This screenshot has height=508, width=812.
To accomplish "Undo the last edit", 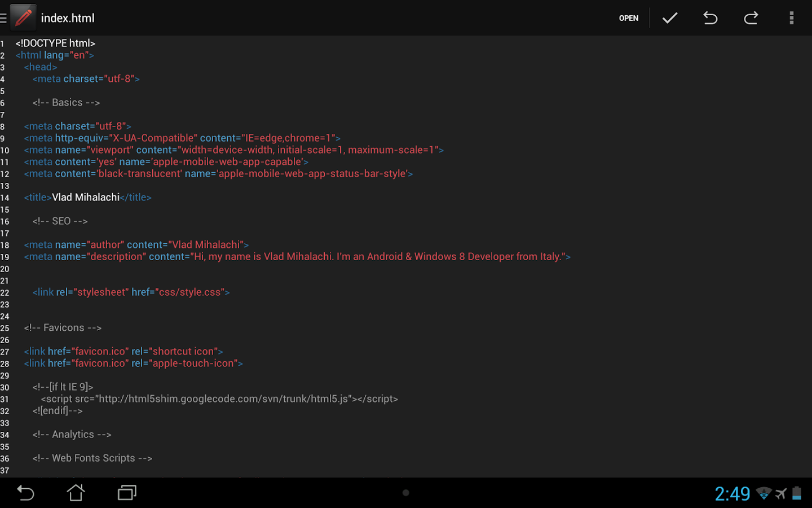I will [710, 18].
